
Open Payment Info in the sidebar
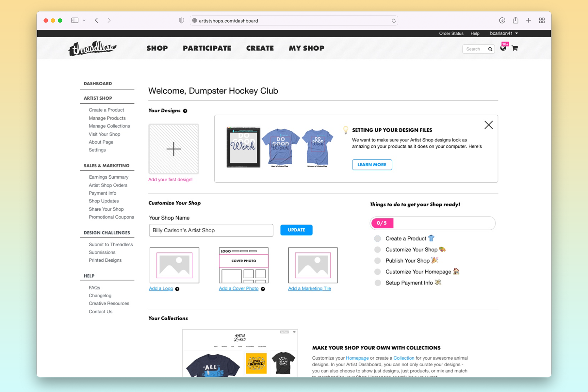click(x=103, y=193)
